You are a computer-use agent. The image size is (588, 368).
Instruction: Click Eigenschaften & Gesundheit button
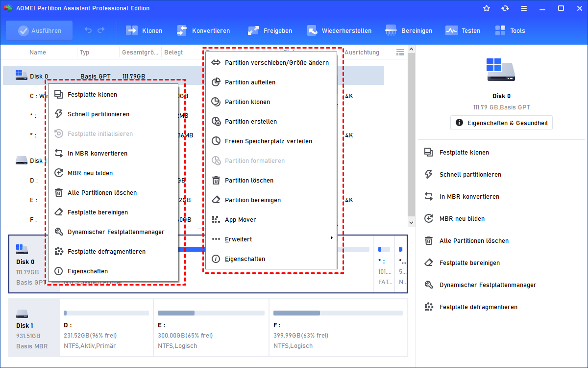501,123
